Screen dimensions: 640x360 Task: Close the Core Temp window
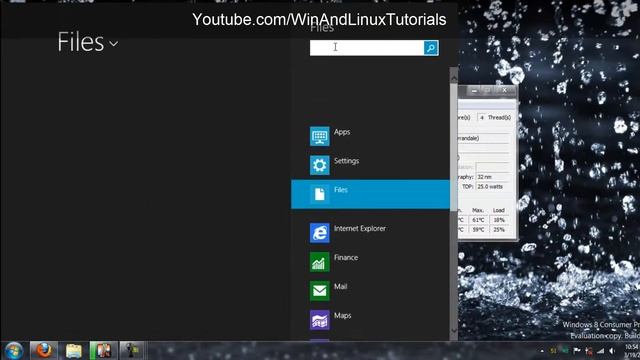click(505, 91)
